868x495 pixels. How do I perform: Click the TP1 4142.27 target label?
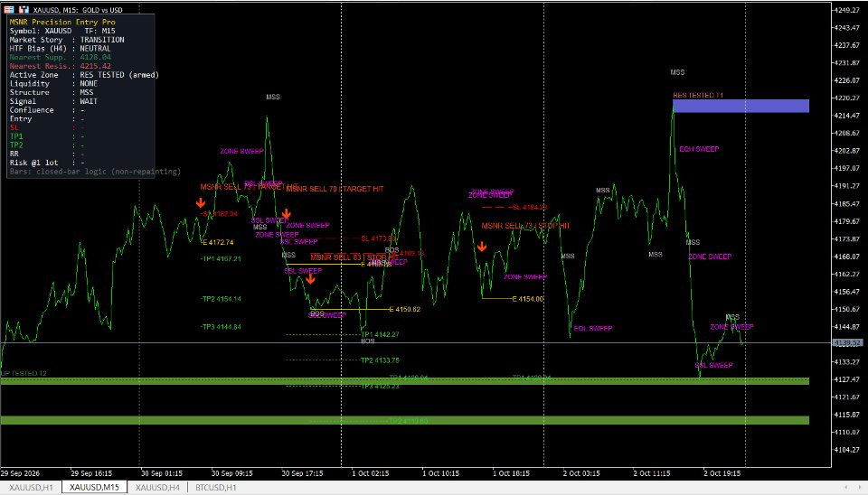click(x=380, y=334)
